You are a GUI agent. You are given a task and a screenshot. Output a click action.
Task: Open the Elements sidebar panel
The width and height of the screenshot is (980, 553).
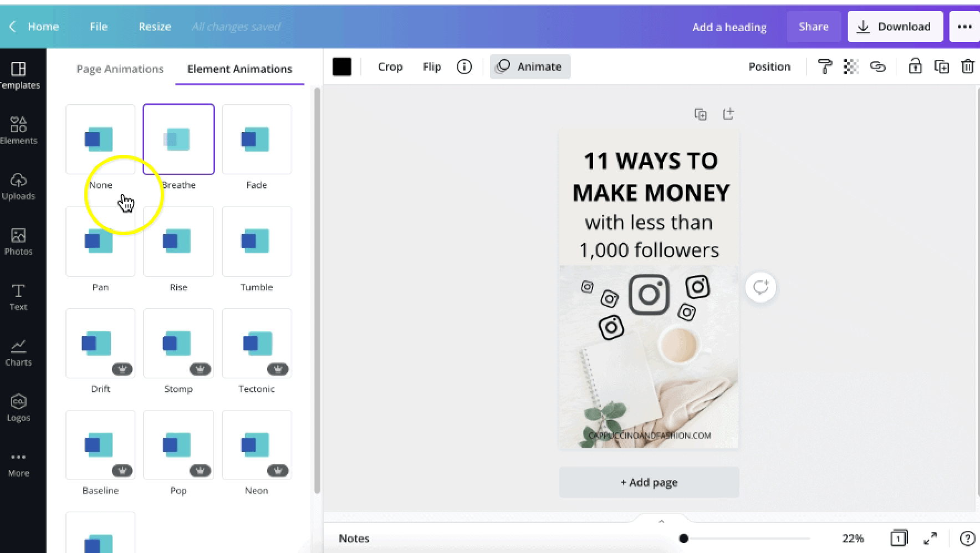coord(19,131)
